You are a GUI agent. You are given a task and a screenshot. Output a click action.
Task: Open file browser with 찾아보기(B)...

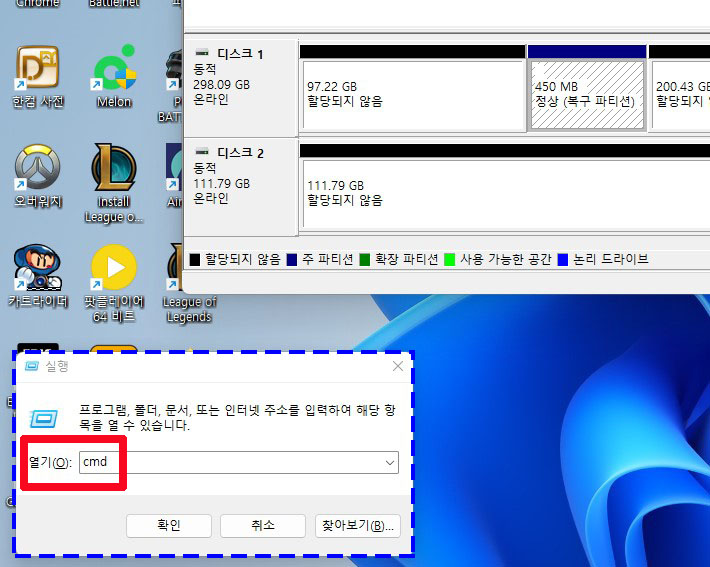coord(358,525)
